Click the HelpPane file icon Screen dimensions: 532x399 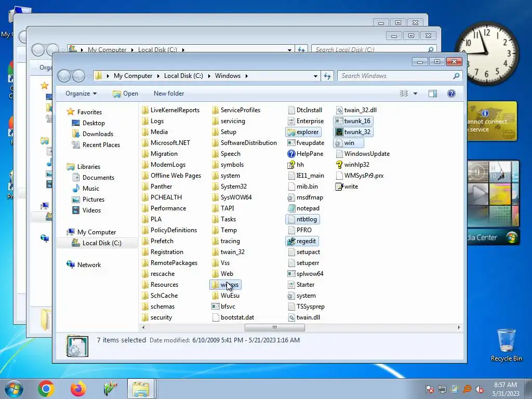click(291, 154)
